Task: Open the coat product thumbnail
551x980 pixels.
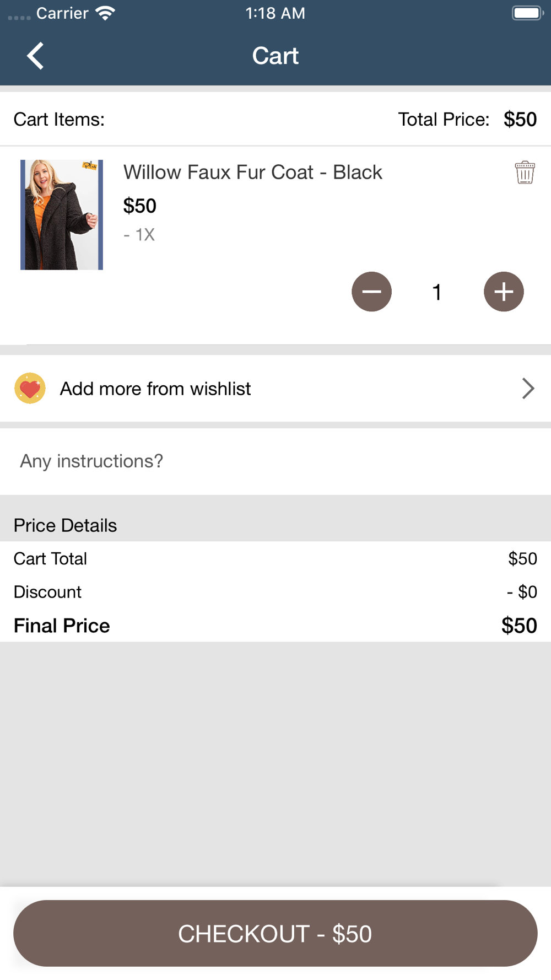Action: click(62, 215)
